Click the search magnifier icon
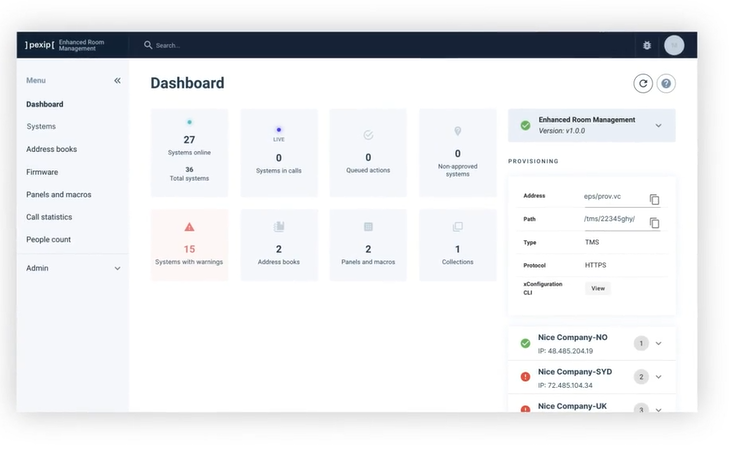 pyautogui.click(x=148, y=45)
